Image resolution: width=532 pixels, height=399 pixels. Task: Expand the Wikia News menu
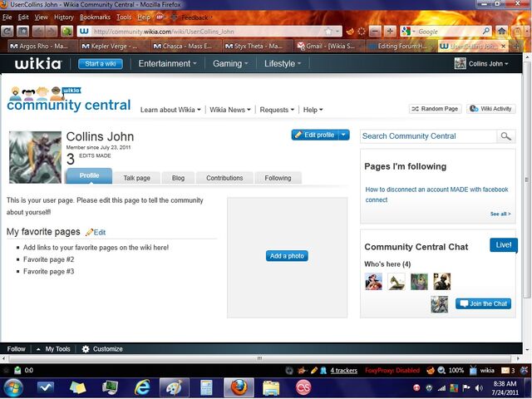[x=230, y=110]
